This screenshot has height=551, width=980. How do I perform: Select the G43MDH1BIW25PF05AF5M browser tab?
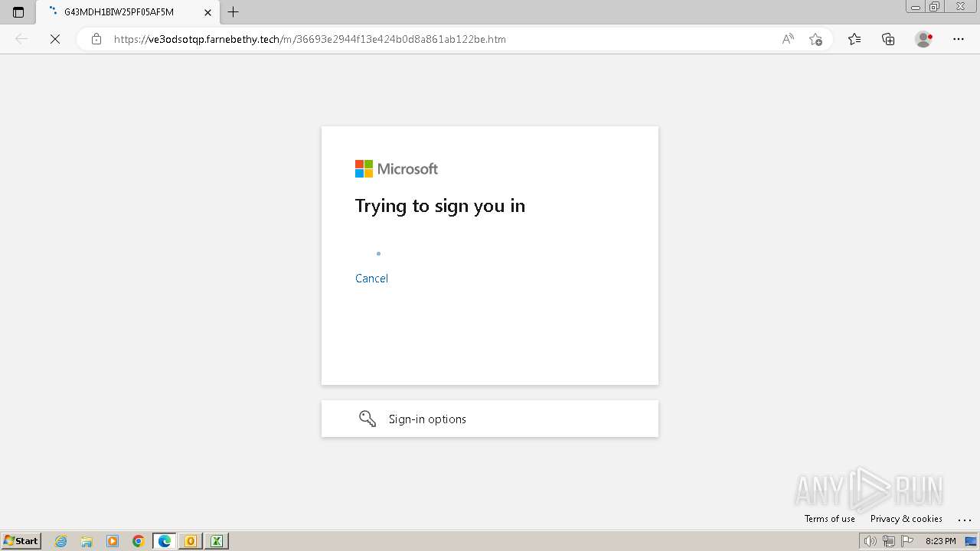(127, 12)
